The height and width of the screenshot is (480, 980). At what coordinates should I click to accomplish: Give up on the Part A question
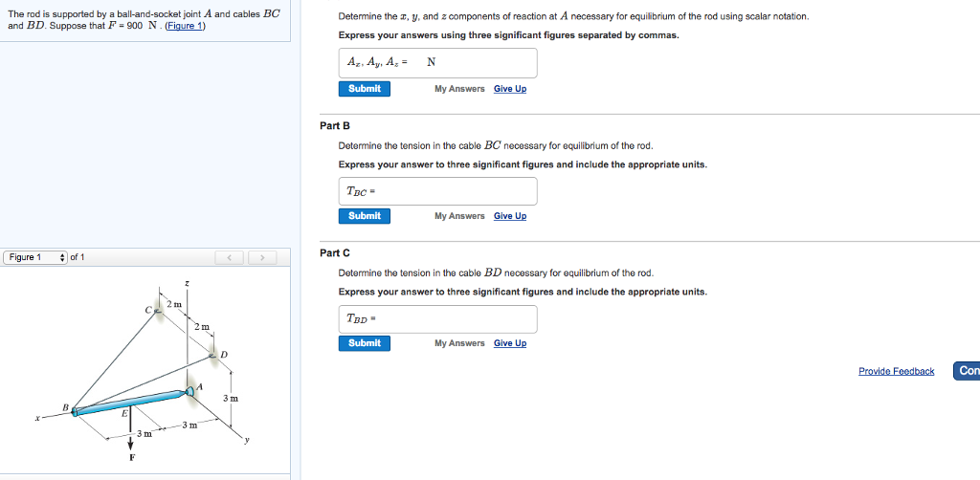tap(510, 89)
